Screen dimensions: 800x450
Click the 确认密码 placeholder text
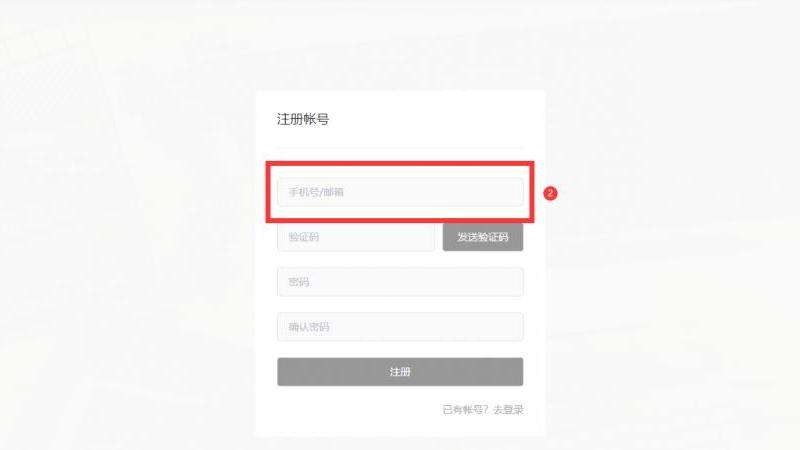click(x=309, y=327)
